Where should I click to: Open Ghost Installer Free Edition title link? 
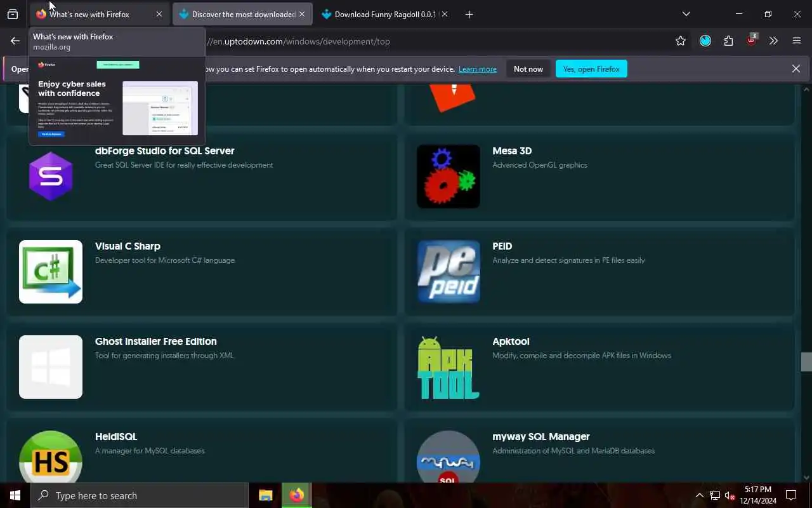156,342
